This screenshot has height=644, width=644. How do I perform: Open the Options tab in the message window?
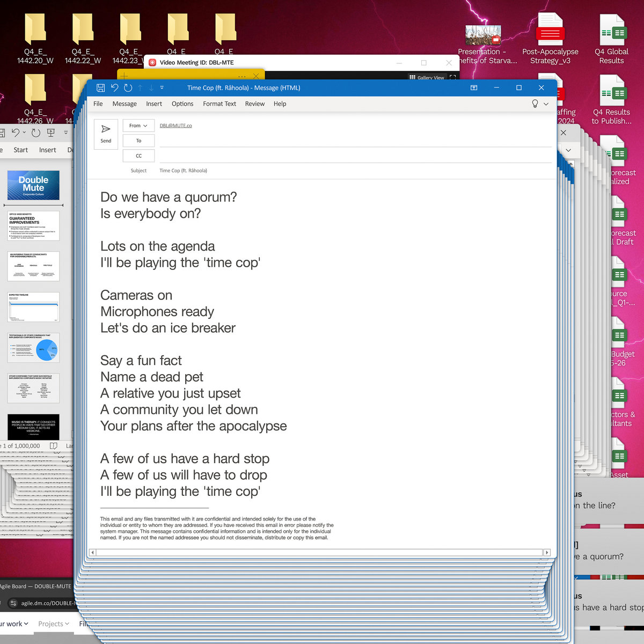(182, 104)
